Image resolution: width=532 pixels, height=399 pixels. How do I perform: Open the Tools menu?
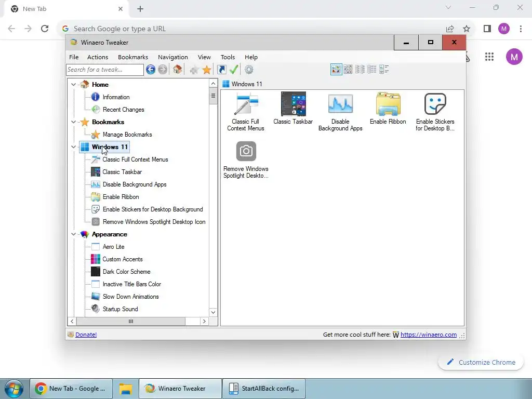[228, 57]
